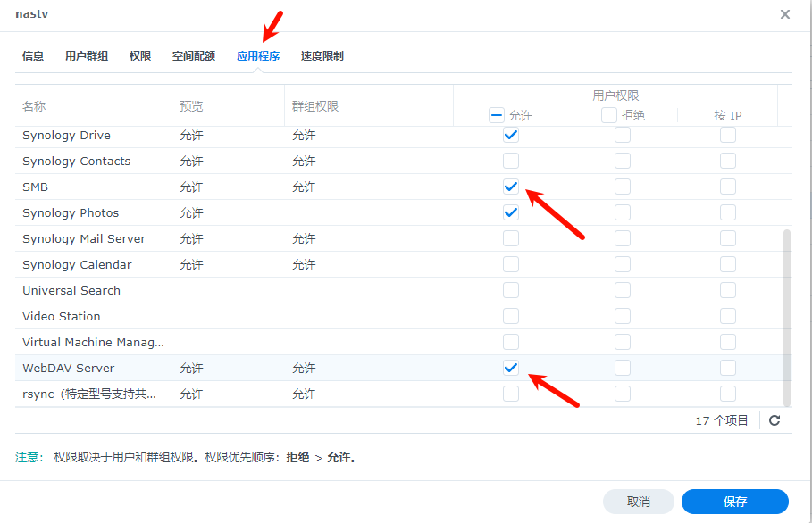Check 拒绝 for Synology Drive
Screen dimensions: 812x523
click(623, 135)
